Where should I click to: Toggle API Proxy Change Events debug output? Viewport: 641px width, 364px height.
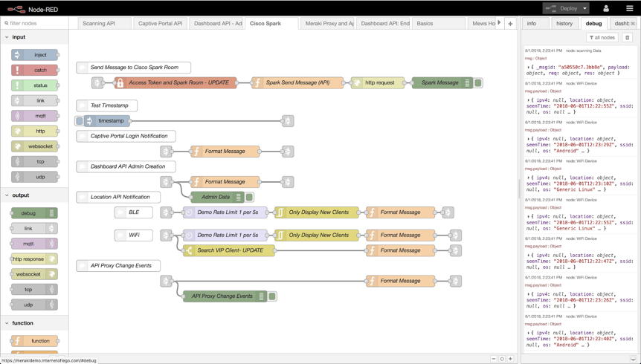coord(272,296)
